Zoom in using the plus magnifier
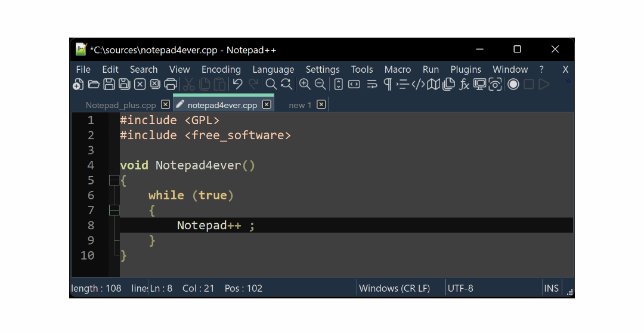Image resolution: width=644 pixels, height=333 pixels. pyautogui.click(x=305, y=84)
